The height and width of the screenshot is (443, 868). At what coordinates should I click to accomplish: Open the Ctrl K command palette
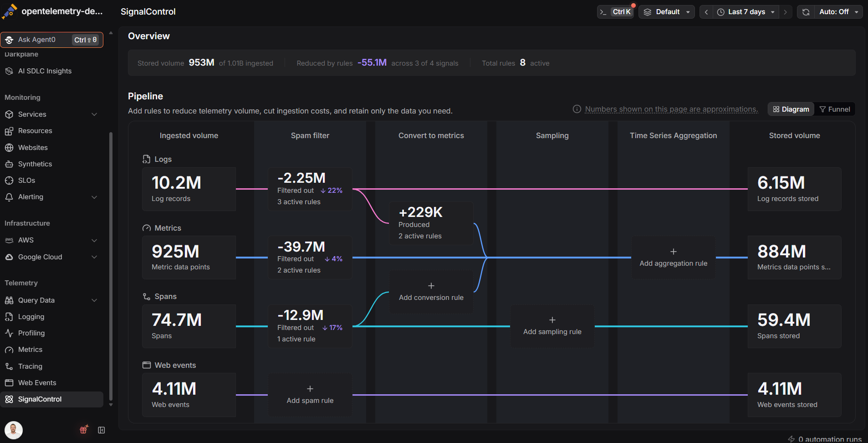point(616,12)
